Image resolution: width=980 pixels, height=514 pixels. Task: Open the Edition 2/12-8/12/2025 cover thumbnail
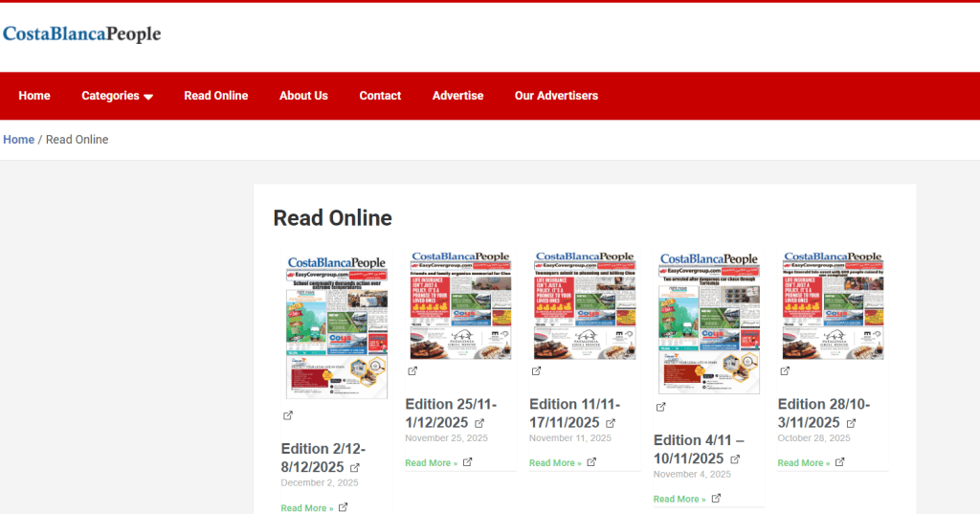click(x=337, y=326)
